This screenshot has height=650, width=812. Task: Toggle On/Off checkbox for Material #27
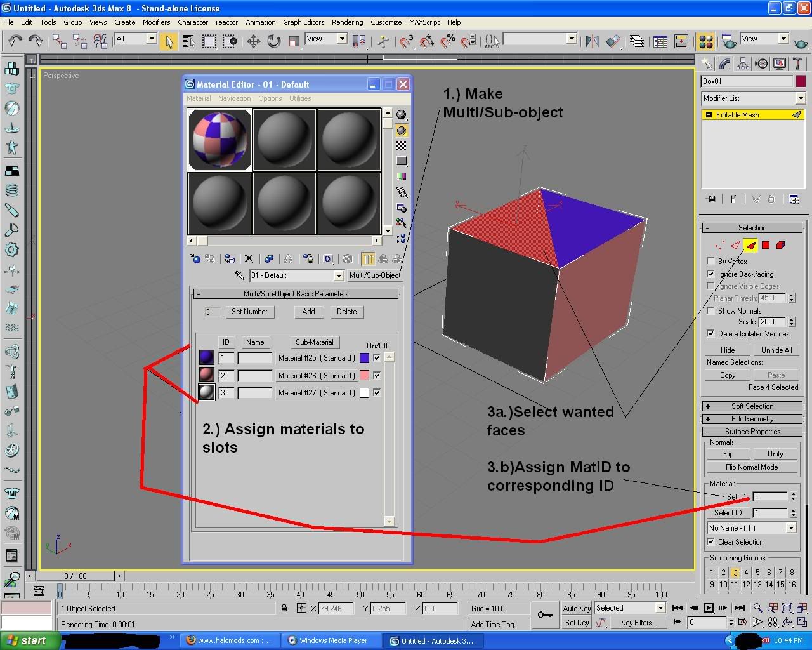377,393
